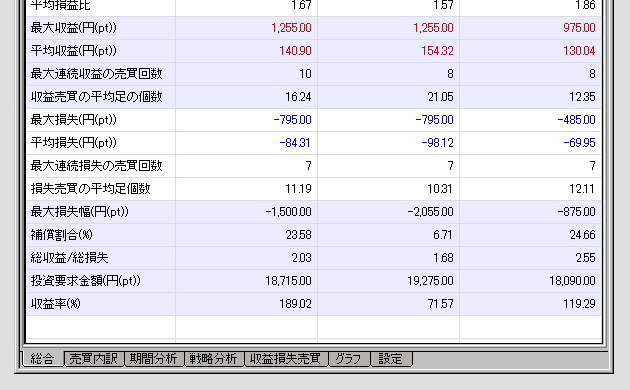Click the red 975.00 max profit value
Image resolution: width=630 pixels, height=390 pixels.
point(579,28)
